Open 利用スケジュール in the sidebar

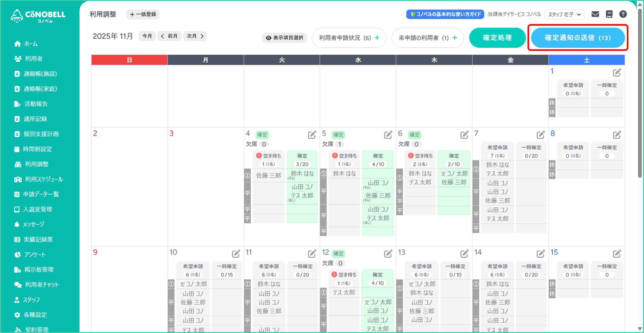tap(44, 179)
